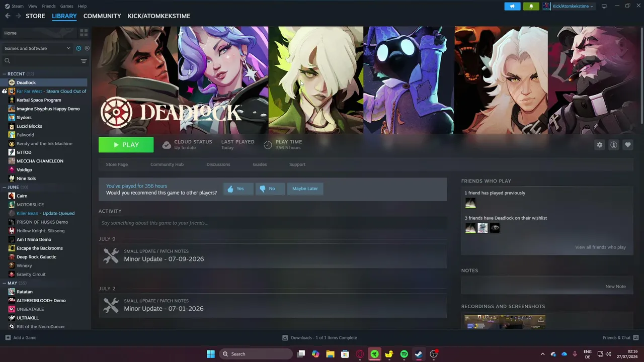Select Nine Sols in the game list
This screenshot has height=362, width=644.
click(x=26, y=178)
